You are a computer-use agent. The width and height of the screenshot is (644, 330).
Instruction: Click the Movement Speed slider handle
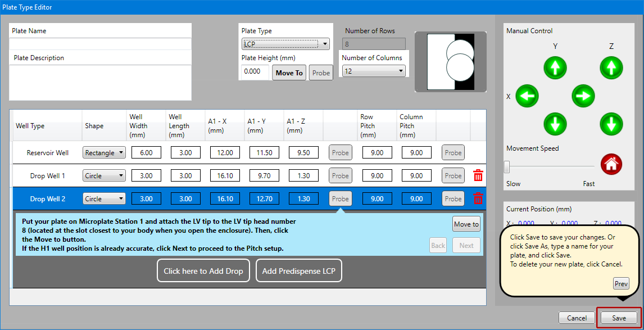pyautogui.click(x=507, y=167)
